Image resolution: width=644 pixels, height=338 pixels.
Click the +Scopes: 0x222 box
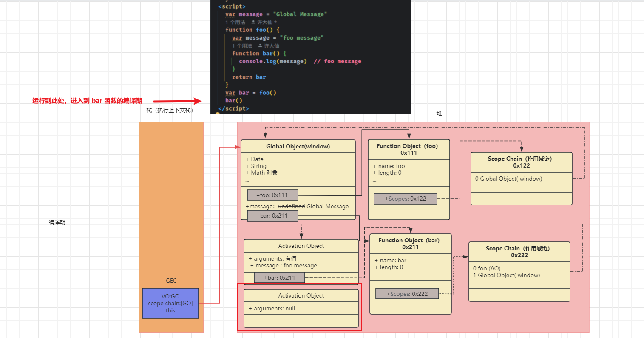click(x=407, y=294)
